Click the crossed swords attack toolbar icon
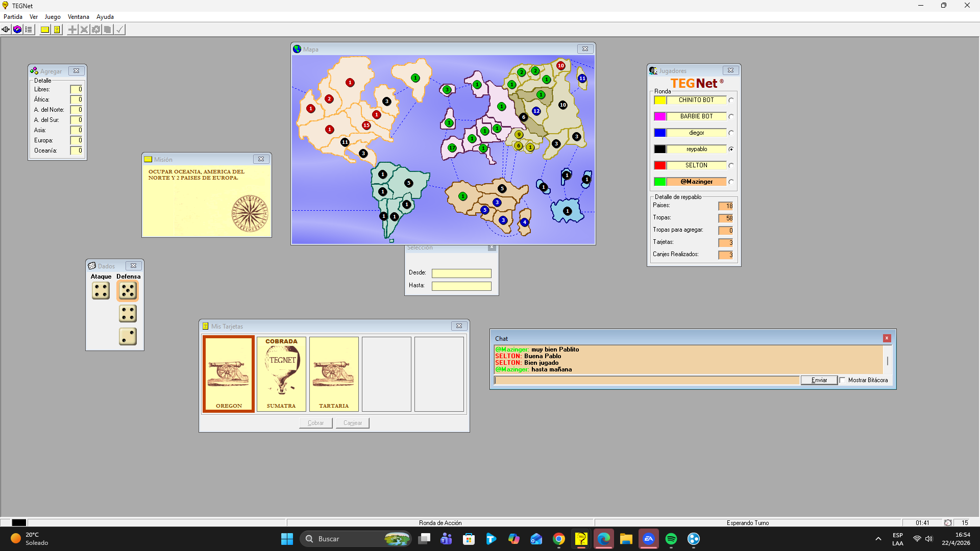Viewport: 980px width, 551px height. pos(84,30)
